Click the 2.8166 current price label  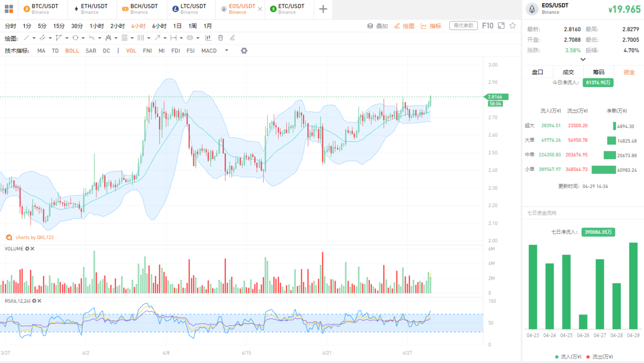pyautogui.click(x=496, y=97)
